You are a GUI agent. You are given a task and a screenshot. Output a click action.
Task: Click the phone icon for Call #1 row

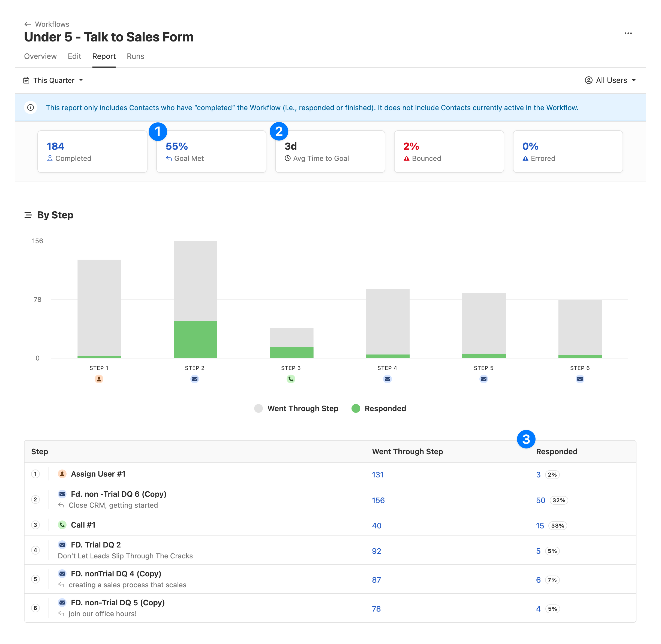click(x=62, y=525)
